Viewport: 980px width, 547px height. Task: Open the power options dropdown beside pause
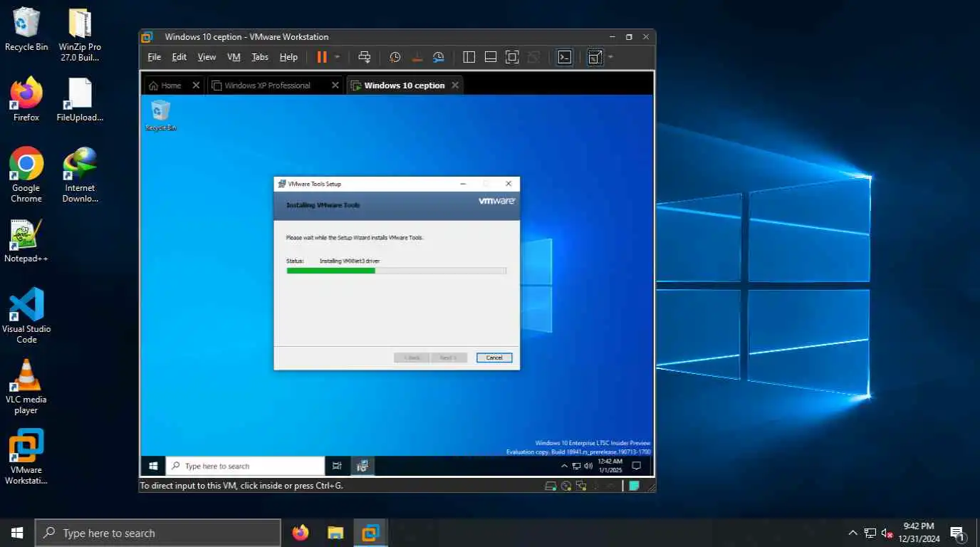pos(337,57)
